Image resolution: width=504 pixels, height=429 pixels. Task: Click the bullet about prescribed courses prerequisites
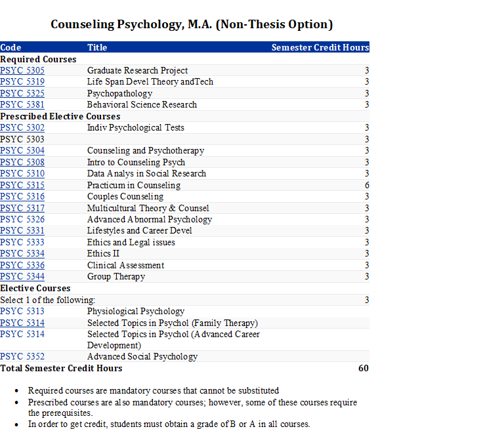click(x=192, y=407)
